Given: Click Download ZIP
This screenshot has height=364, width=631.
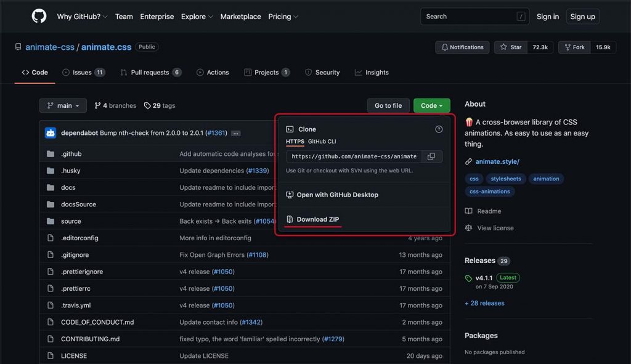Looking at the screenshot, I should [x=317, y=220].
